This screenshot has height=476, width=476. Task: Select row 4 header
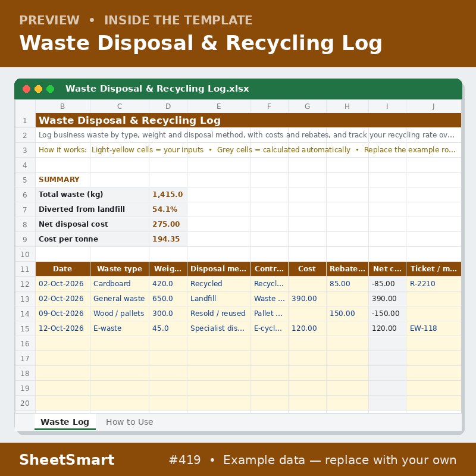tap(25, 165)
